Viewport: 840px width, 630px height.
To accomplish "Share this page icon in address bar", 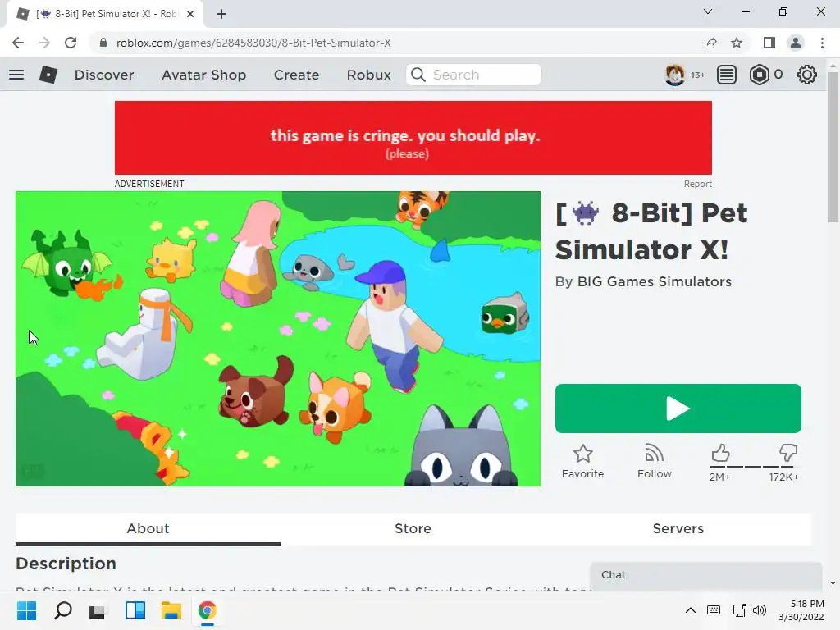I will coord(710,43).
